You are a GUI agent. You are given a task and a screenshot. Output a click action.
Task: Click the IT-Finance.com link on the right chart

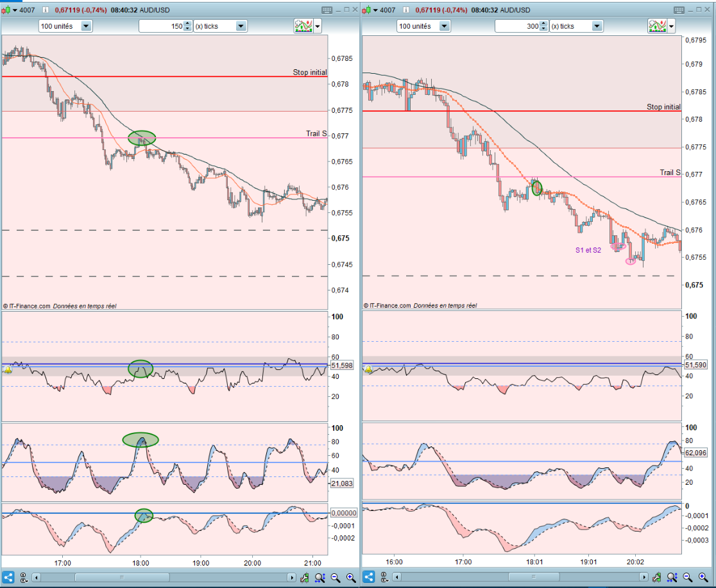388,305
